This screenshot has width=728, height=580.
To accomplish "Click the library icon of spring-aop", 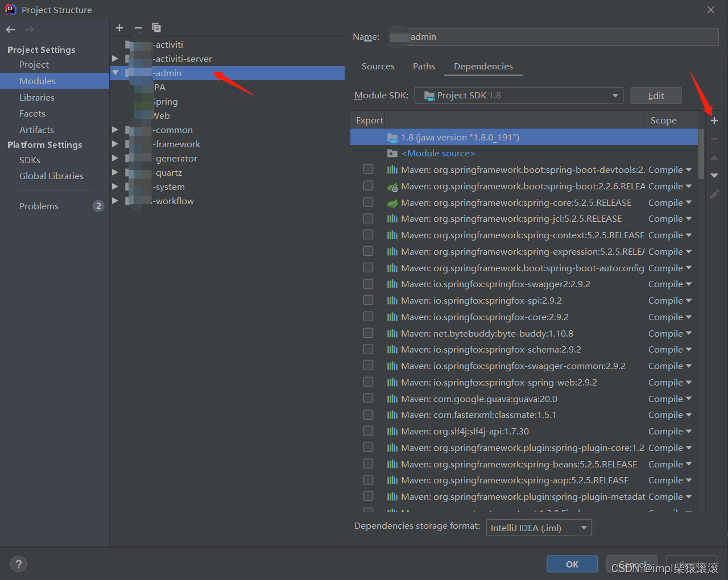I will [x=392, y=480].
